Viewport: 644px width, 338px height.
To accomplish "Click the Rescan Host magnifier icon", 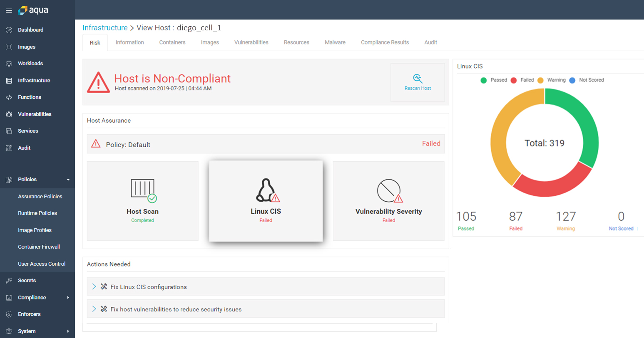I will [418, 78].
